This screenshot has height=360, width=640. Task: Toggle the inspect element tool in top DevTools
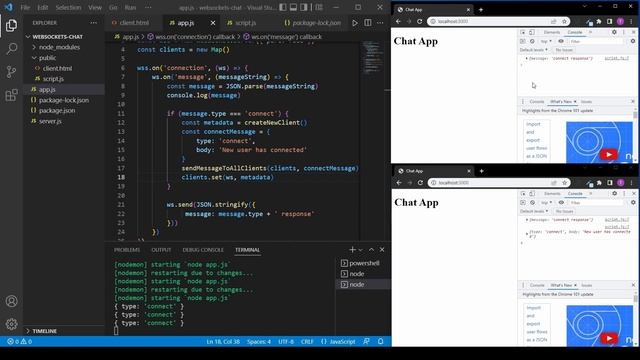[x=523, y=32]
